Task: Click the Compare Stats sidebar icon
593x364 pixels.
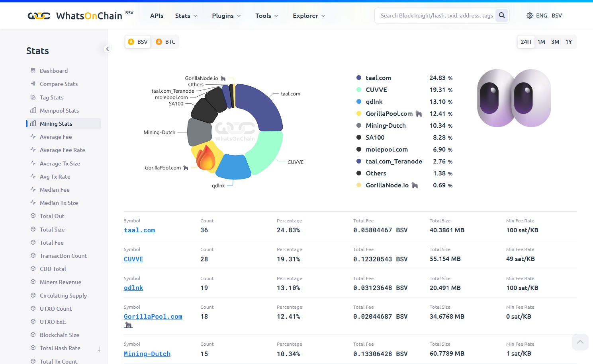Action: point(33,84)
